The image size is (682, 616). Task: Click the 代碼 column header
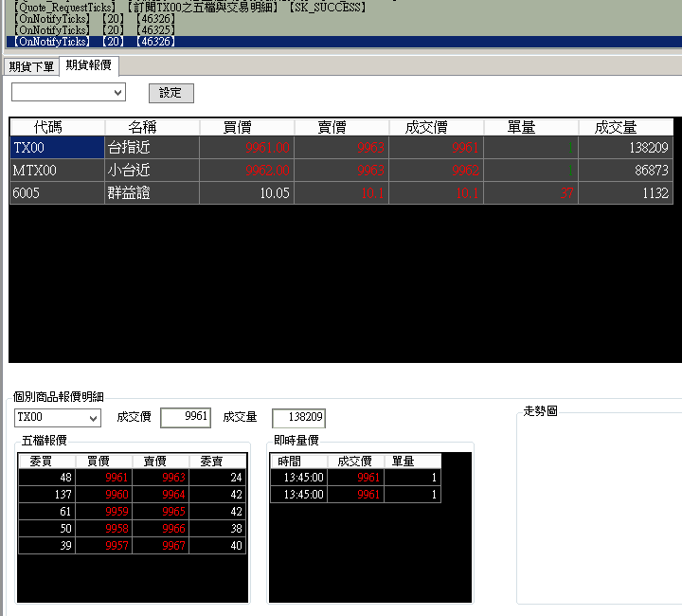57,127
